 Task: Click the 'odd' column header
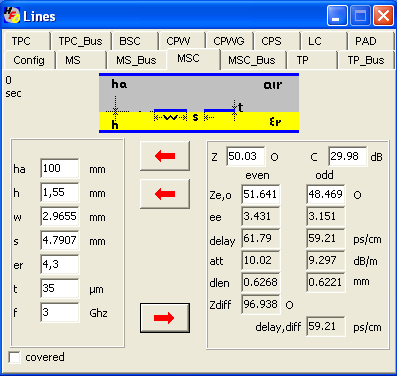coord(324,175)
